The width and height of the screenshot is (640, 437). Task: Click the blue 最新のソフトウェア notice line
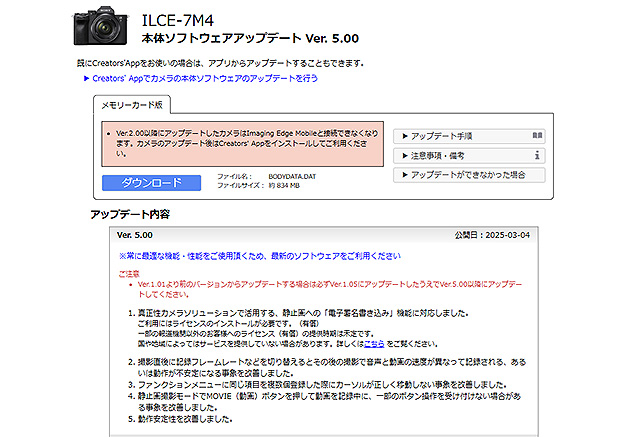tap(260, 256)
